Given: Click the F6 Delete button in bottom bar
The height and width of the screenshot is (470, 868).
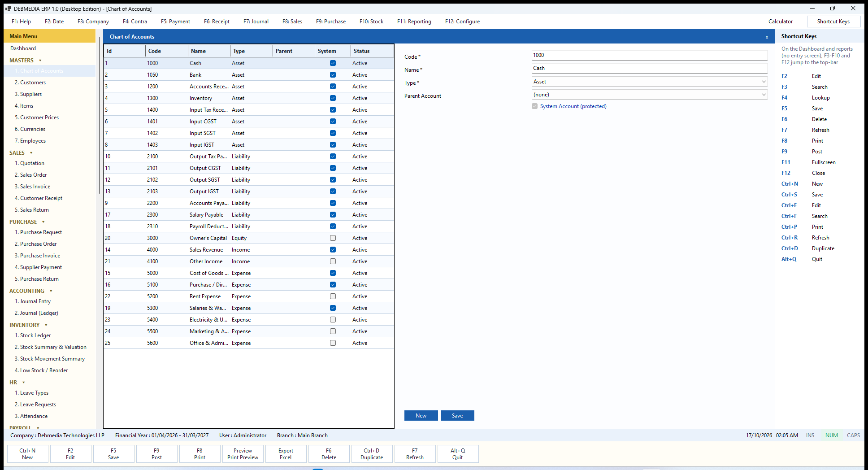Looking at the screenshot, I should (329, 454).
